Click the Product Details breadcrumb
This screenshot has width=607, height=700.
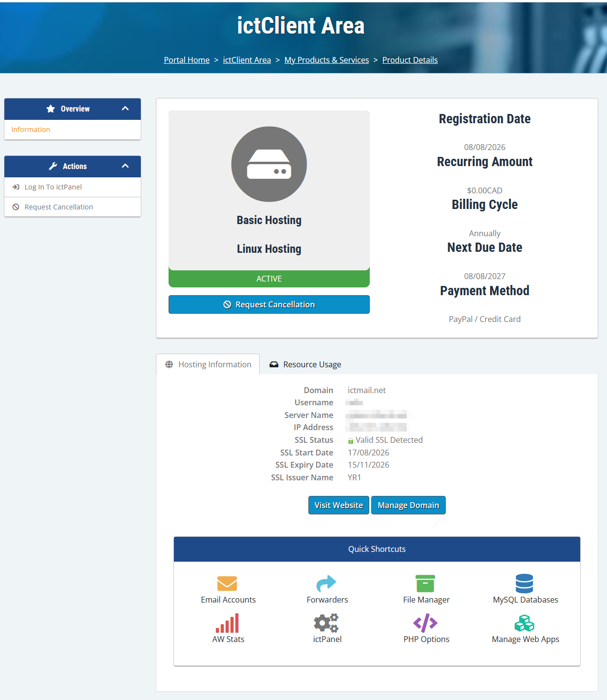[410, 60]
